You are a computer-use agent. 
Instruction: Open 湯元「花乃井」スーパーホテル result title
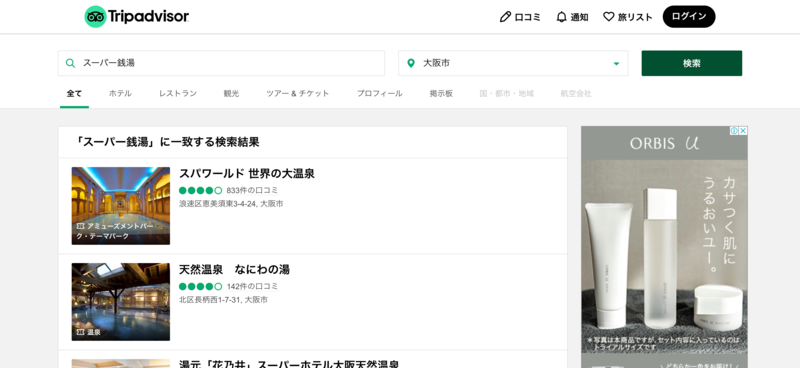(x=289, y=364)
